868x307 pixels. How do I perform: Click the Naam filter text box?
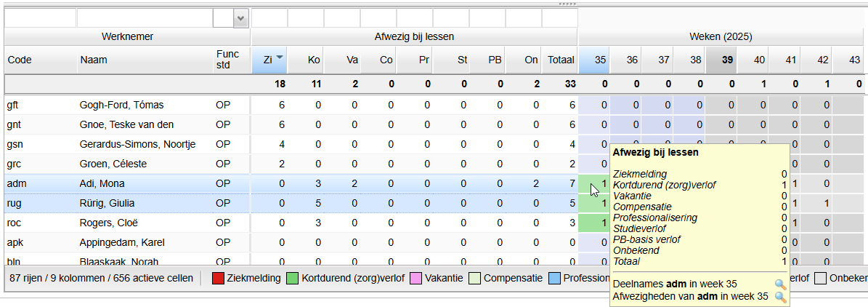[145, 19]
